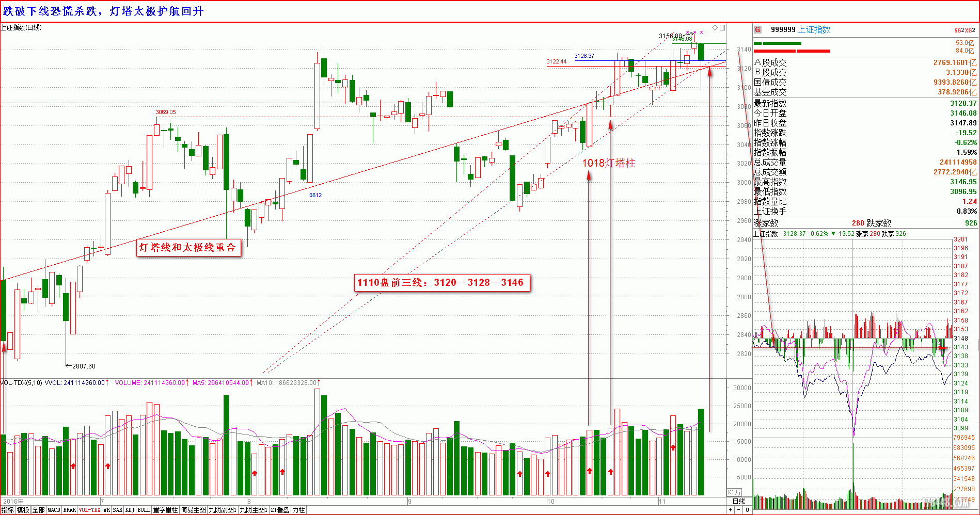Image resolution: width=980 pixels, height=515 pixels.
Task: Click the 总成交额 row
Action: click(x=865, y=172)
